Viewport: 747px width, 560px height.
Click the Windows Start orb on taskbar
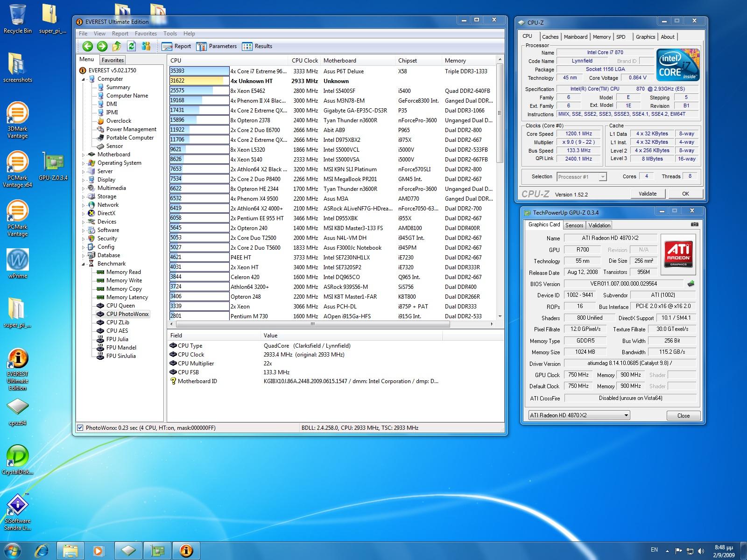click(13, 551)
